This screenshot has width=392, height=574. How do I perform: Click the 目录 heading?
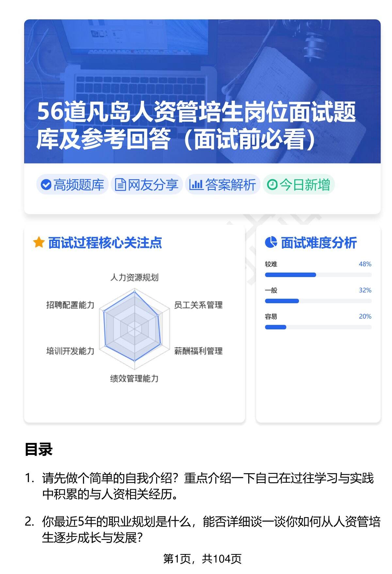point(39,450)
